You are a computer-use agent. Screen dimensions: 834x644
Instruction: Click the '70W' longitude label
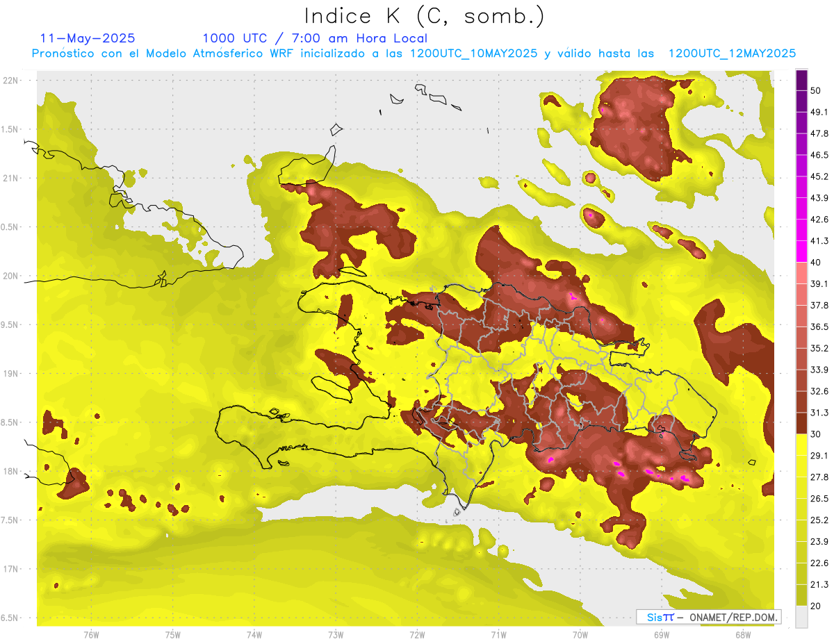pyautogui.click(x=580, y=636)
